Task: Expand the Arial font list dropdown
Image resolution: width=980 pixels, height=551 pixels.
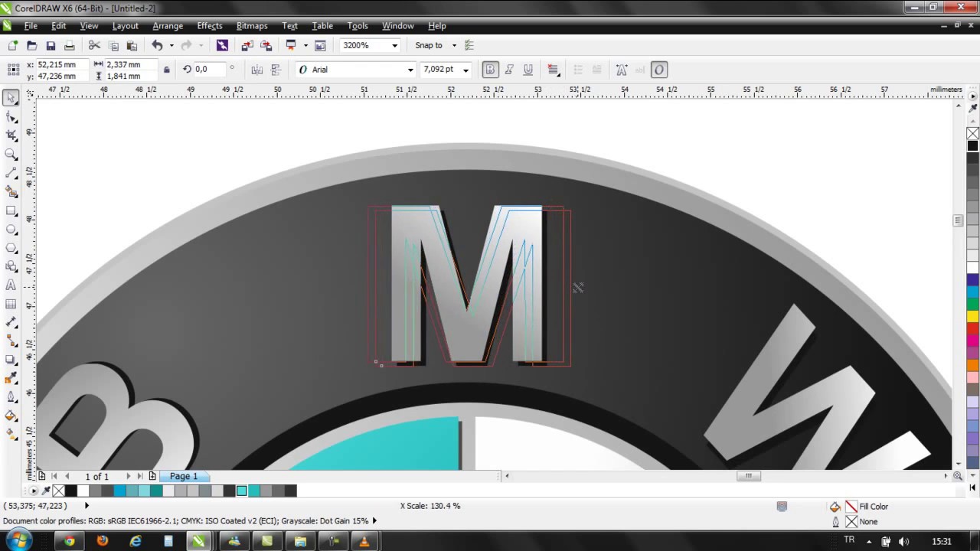Action: (x=410, y=70)
